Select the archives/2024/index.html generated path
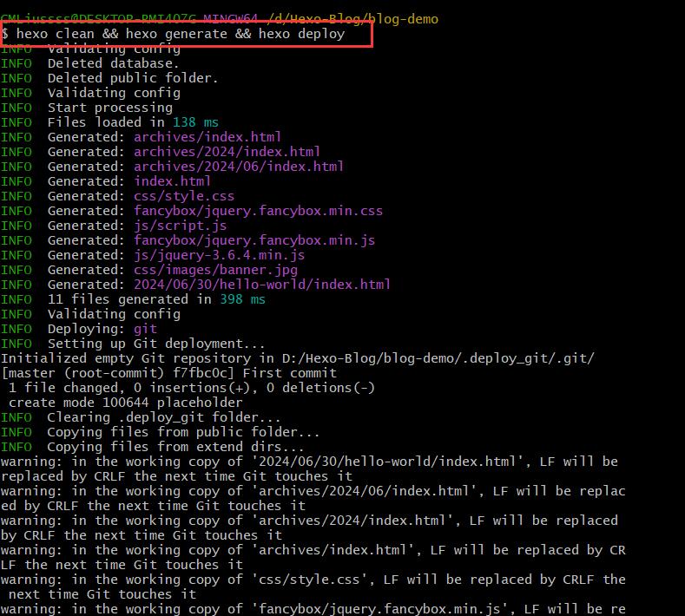685x616 pixels. pyautogui.click(x=227, y=152)
